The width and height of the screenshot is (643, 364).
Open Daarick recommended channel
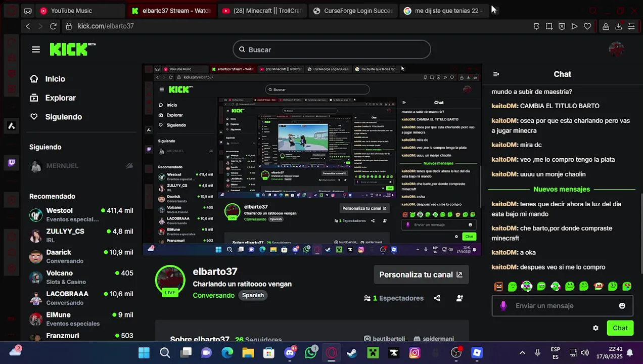click(81, 256)
